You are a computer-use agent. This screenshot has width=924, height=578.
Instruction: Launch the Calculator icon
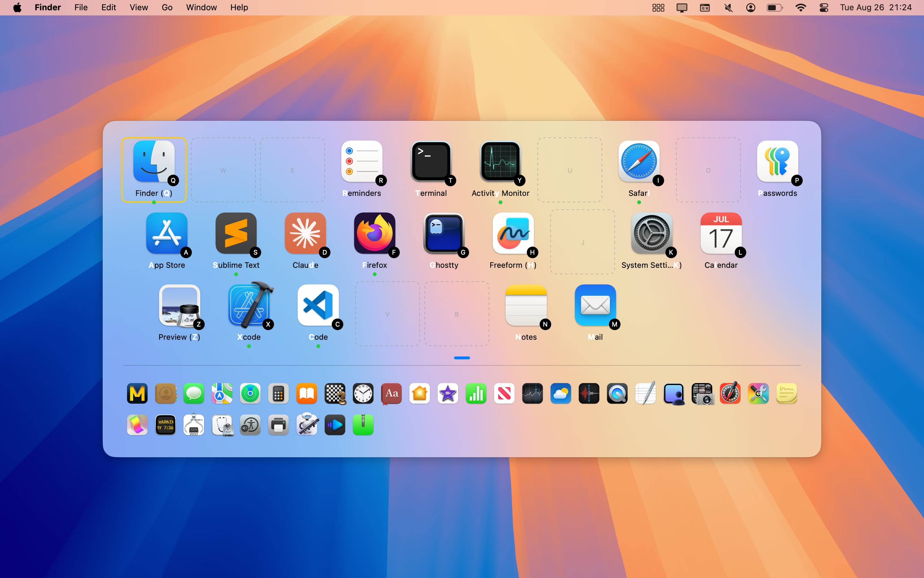click(278, 393)
